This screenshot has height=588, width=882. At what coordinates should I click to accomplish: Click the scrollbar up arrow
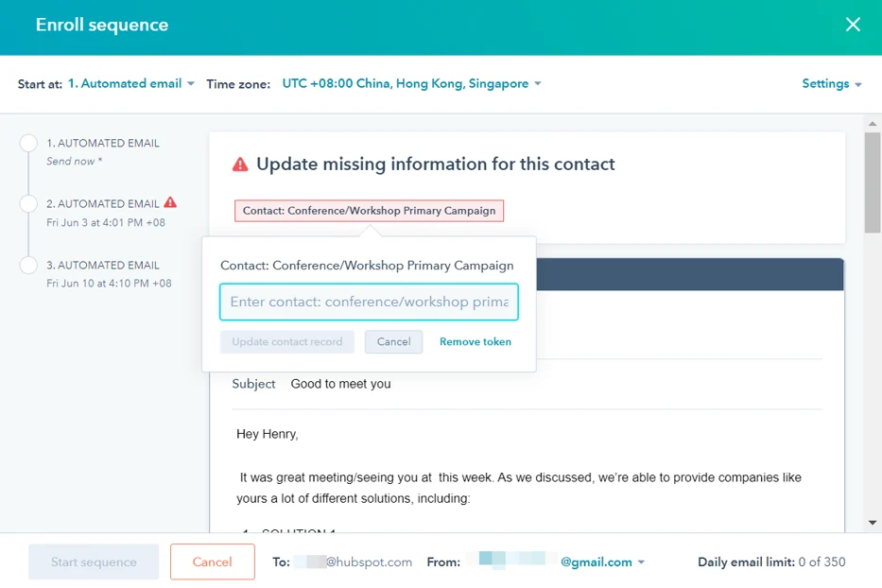(x=872, y=123)
